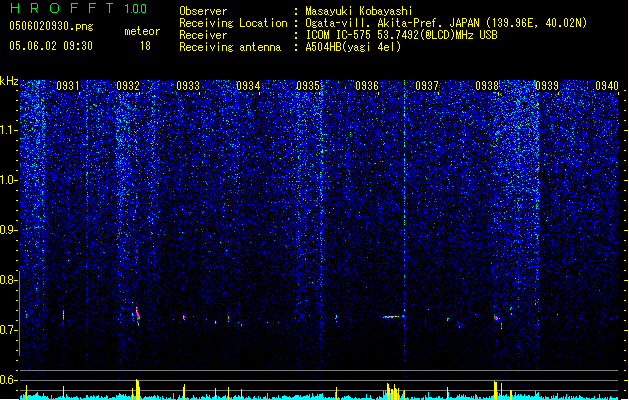Select the file name 0506020930.png

pyautogui.click(x=51, y=26)
